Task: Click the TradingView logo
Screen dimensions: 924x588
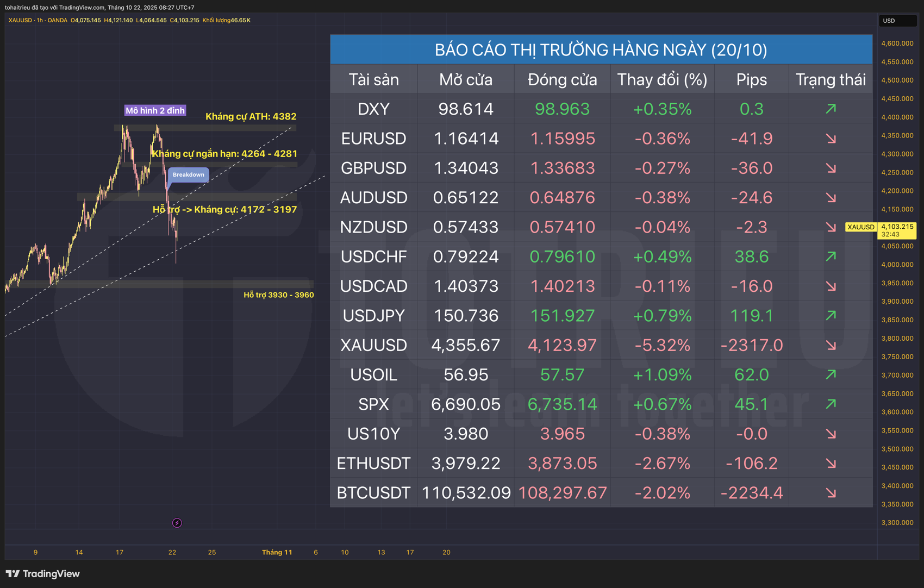Action: [x=43, y=574]
